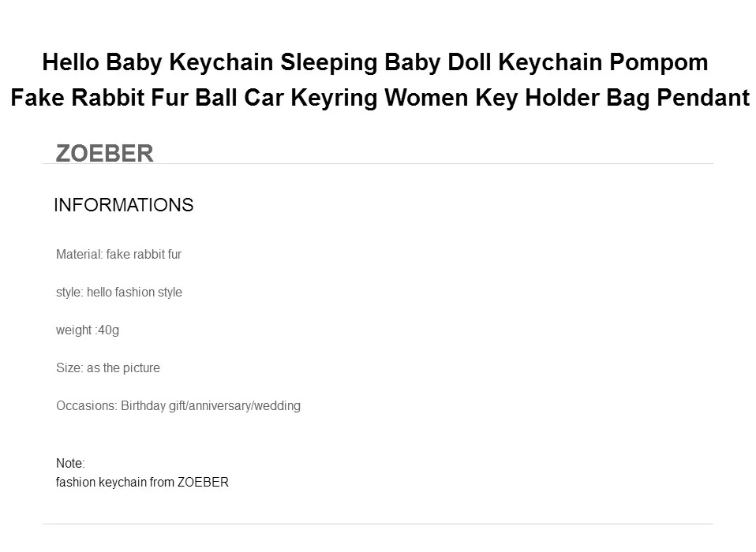Click the bottom horizontal divider line
Image resolution: width=756 pixels, height=552 pixels.
[378, 524]
